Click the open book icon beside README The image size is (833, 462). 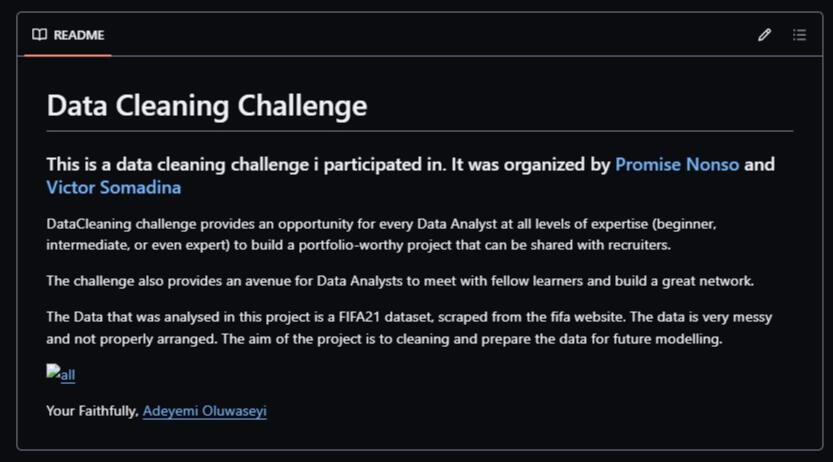tap(39, 35)
